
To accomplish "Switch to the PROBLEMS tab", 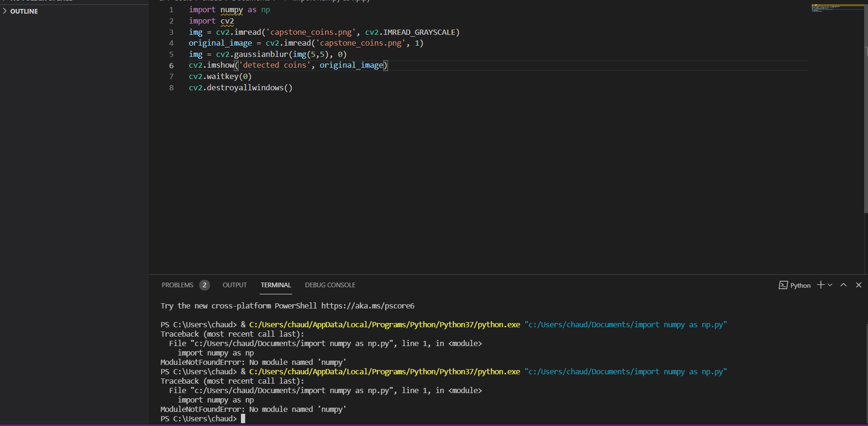I will 178,285.
